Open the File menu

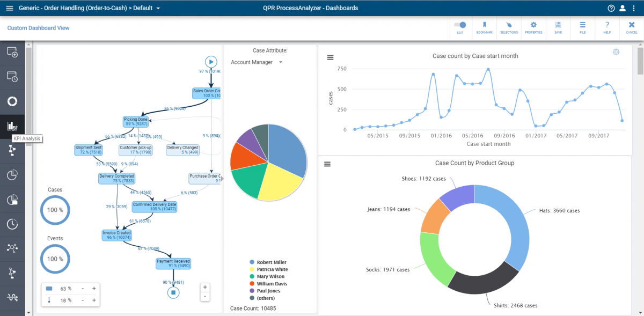(x=582, y=28)
